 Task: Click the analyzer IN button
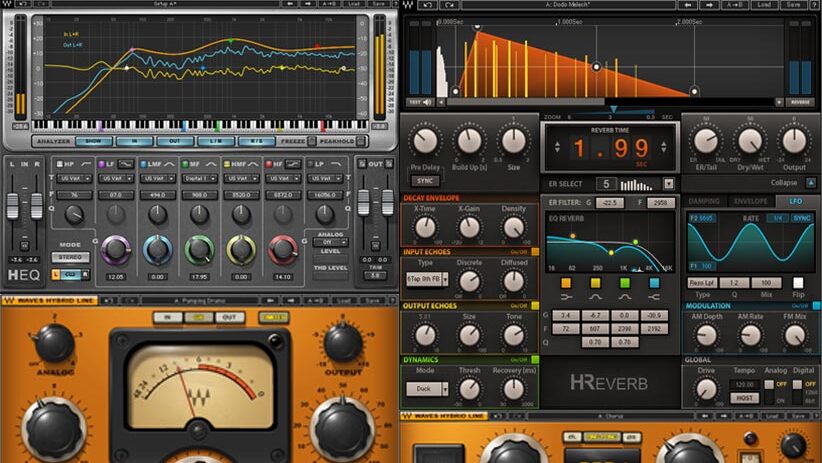pyautogui.click(x=135, y=141)
